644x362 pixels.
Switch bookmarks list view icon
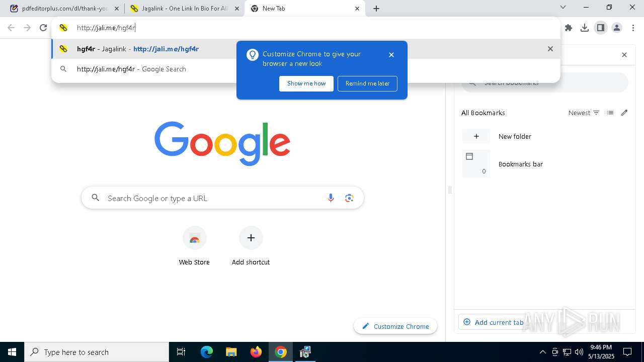610,113
